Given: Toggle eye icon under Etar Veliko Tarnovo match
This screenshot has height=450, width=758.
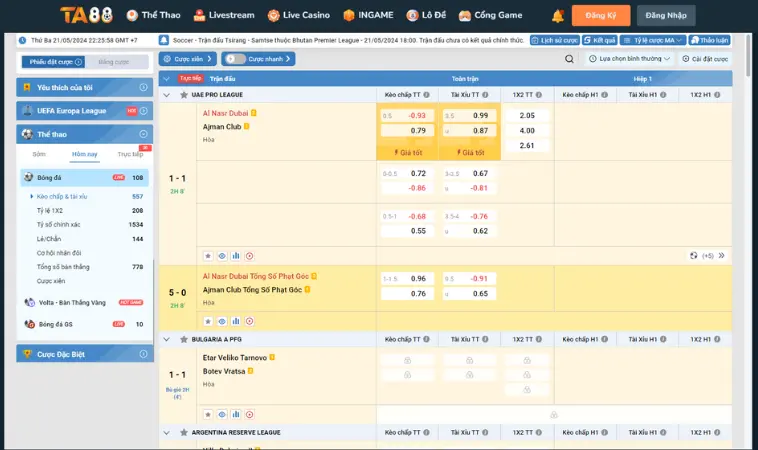Looking at the screenshot, I should click(x=222, y=413).
